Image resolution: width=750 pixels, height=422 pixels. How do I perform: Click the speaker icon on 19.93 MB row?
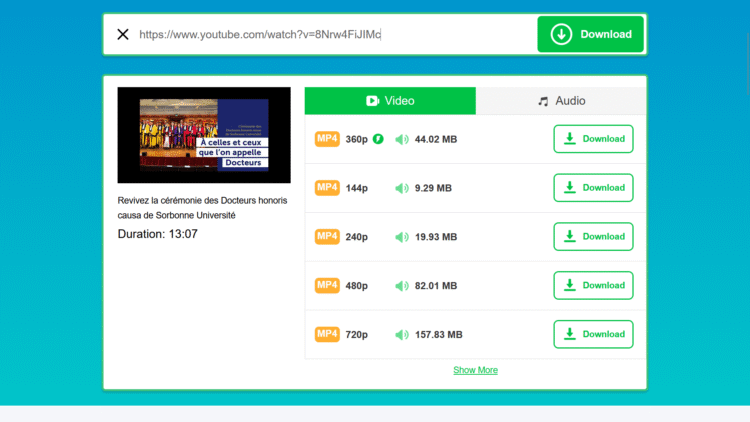(x=402, y=237)
